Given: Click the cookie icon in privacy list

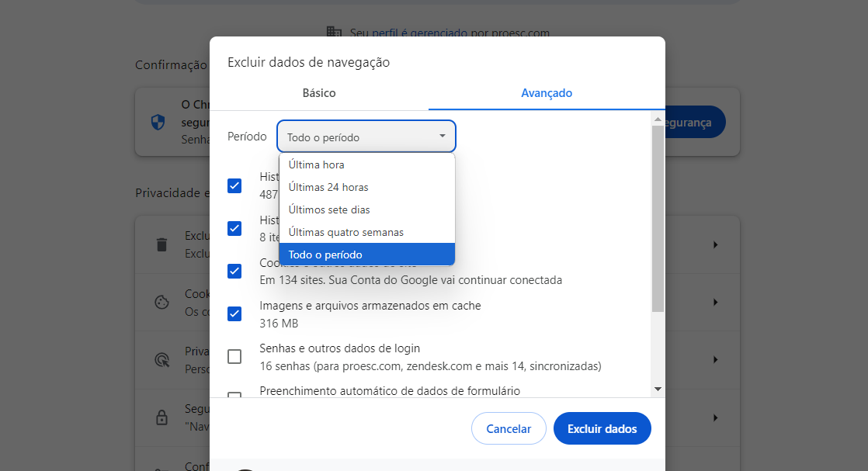Looking at the screenshot, I should (161, 302).
